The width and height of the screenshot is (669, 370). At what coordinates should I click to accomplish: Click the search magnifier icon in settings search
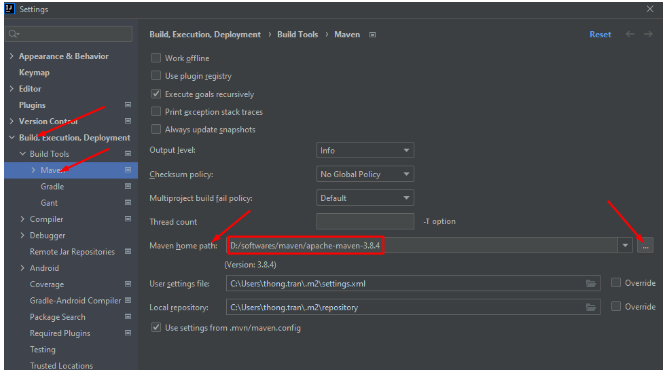point(14,34)
